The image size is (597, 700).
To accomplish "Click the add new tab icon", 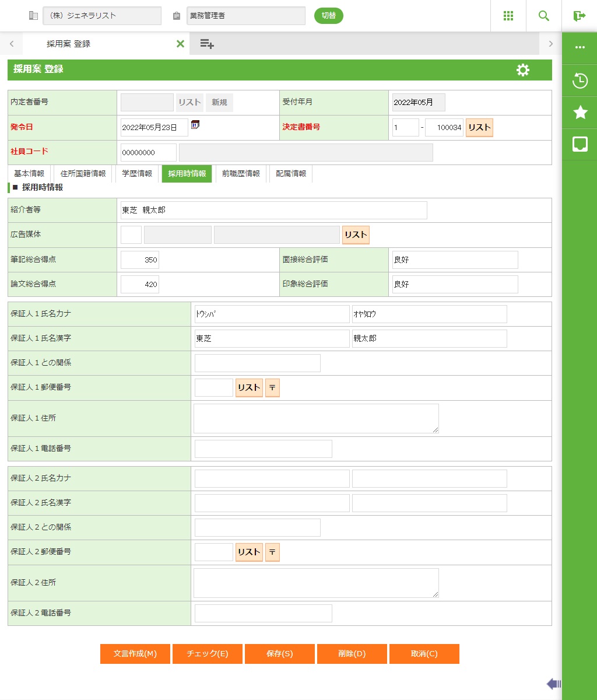I will tap(207, 44).
